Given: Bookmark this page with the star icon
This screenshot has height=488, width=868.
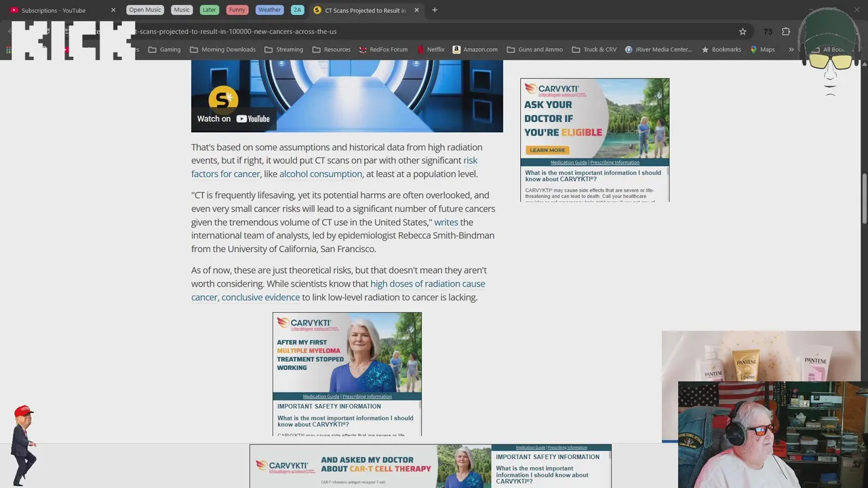Looking at the screenshot, I should tap(743, 31).
